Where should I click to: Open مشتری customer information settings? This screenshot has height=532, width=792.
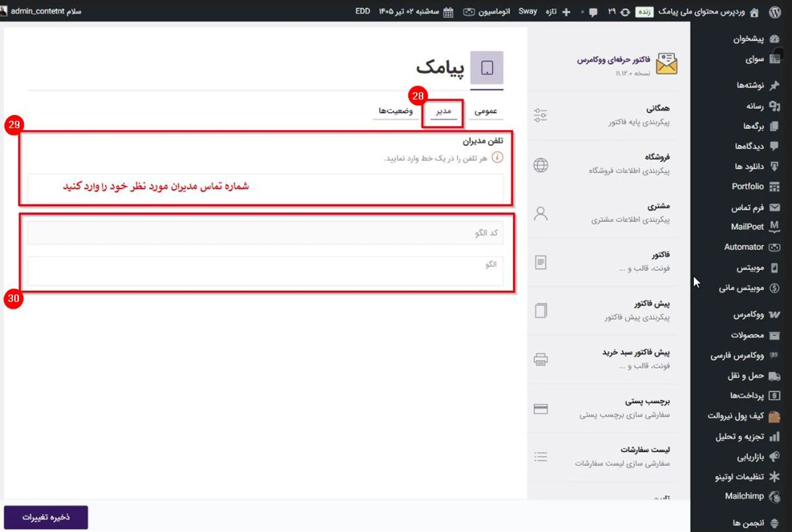(x=603, y=213)
